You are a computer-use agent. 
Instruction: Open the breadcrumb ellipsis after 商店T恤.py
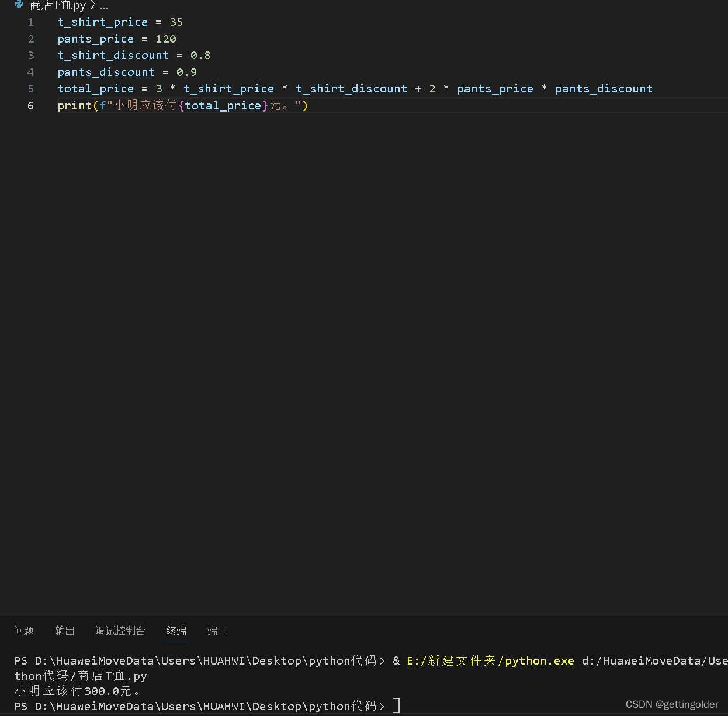pyautogui.click(x=104, y=6)
